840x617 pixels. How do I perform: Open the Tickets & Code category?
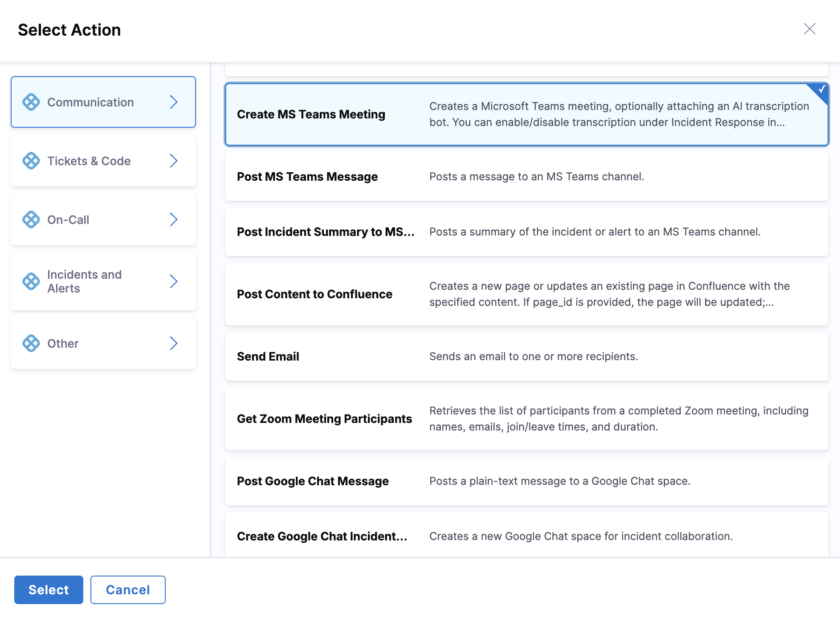tap(103, 161)
